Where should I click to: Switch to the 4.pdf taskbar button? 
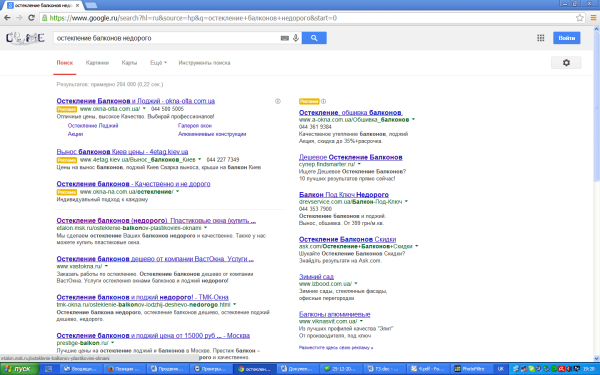coord(427,369)
